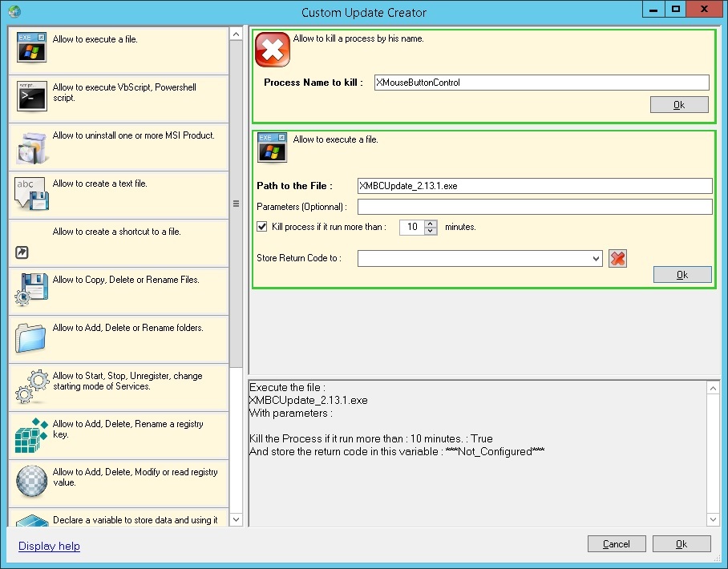Select 'Allow to create a shortcut to a file.'

click(116, 232)
